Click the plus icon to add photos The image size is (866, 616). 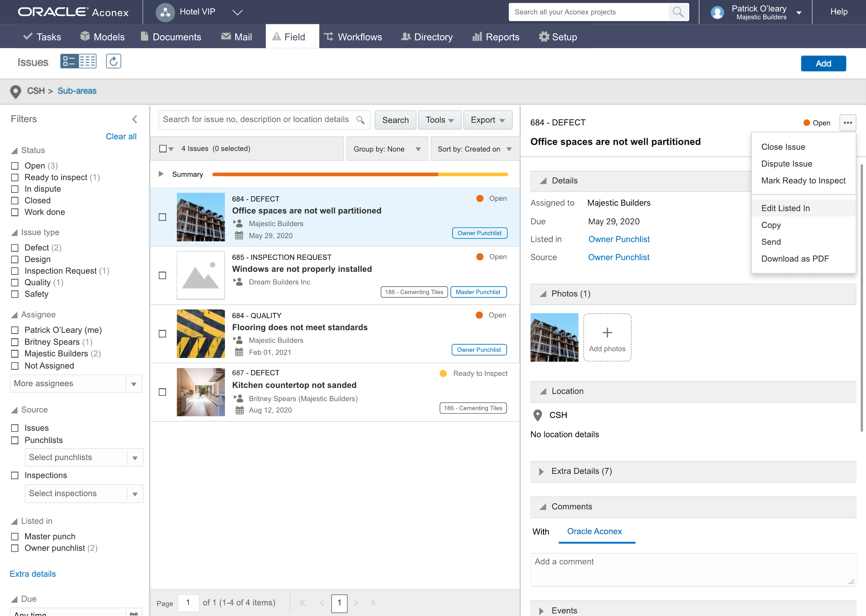coord(607,332)
